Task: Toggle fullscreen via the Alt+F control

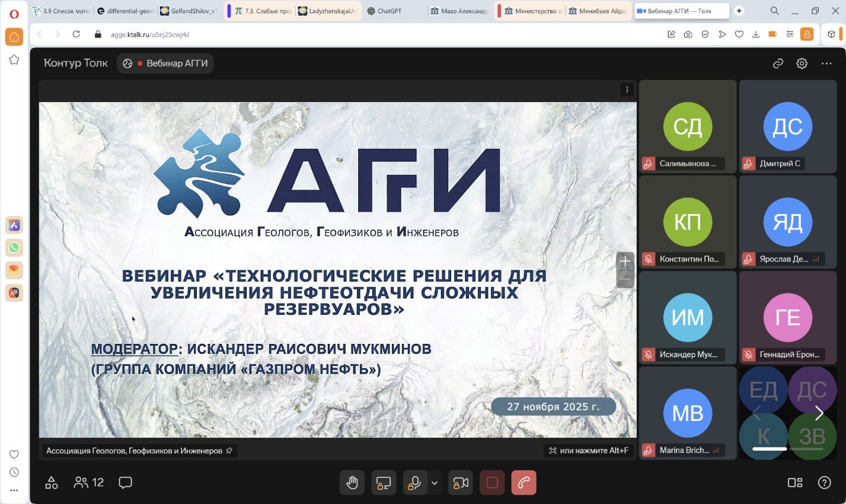Action: pos(589,450)
